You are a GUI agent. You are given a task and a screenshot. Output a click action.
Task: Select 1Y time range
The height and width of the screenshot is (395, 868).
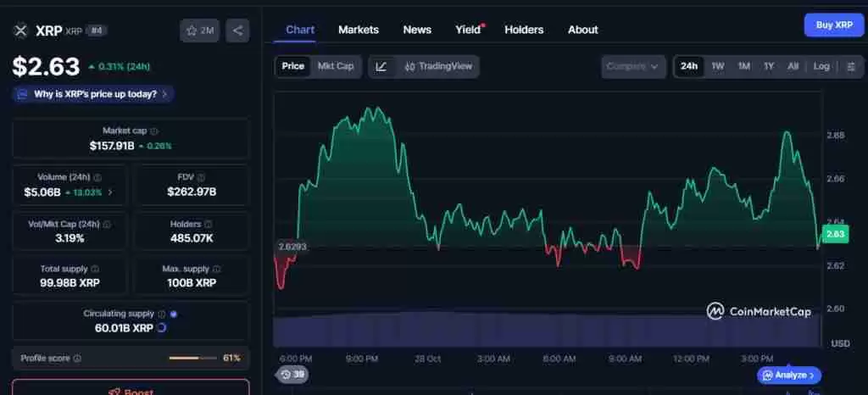coord(769,66)
